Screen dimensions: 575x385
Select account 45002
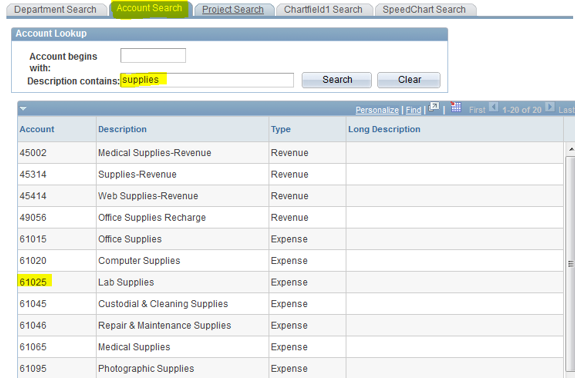[33, 153]
